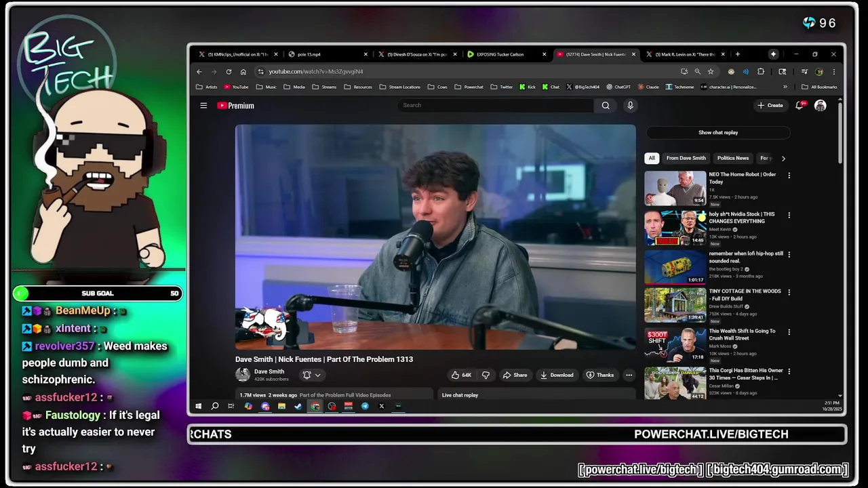This screenshot has width=868, height=488.
Task: Click Show chat replay button
Action: click(x=718, y=133)
